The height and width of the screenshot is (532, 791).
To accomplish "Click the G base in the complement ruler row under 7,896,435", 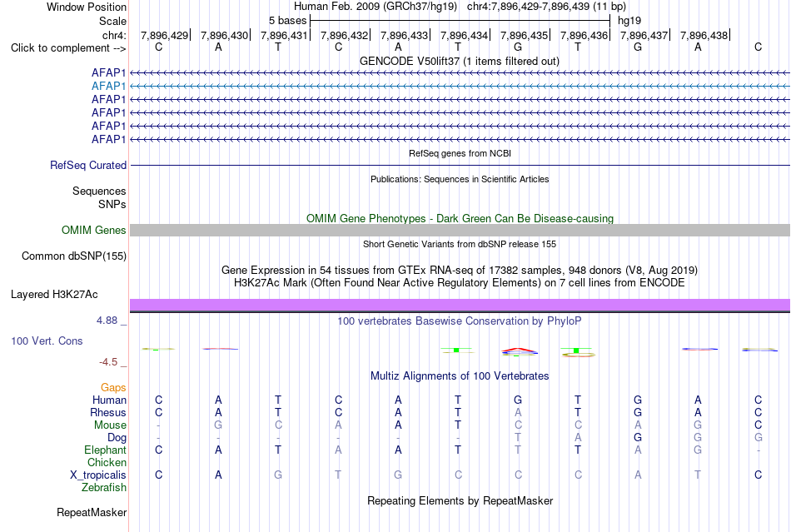I will [x=518, y=47].
